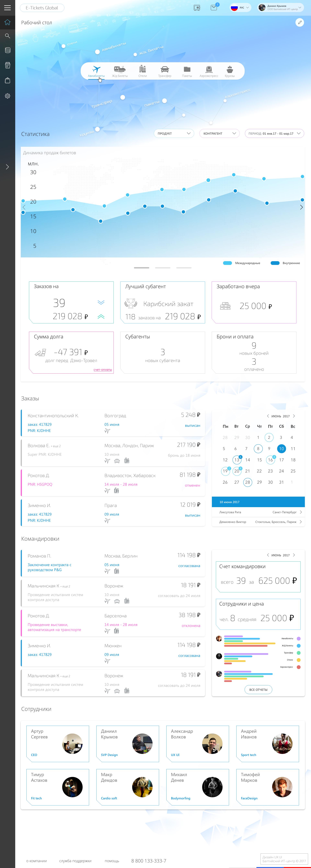Open Романов П. business trip
Viewport: 311px width, 868px height.
coord(113,563)
